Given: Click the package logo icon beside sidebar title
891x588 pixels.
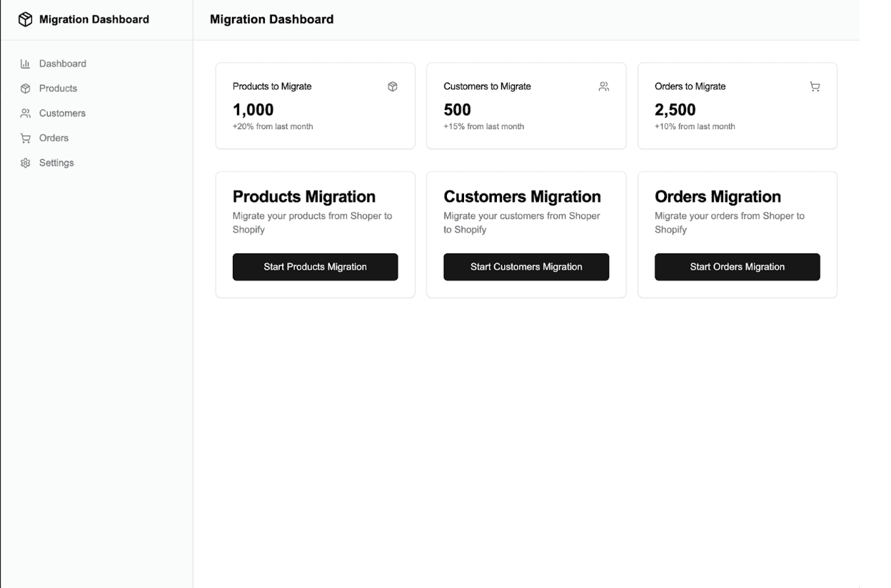Looking at the screenshot, I should click(26, 20).
